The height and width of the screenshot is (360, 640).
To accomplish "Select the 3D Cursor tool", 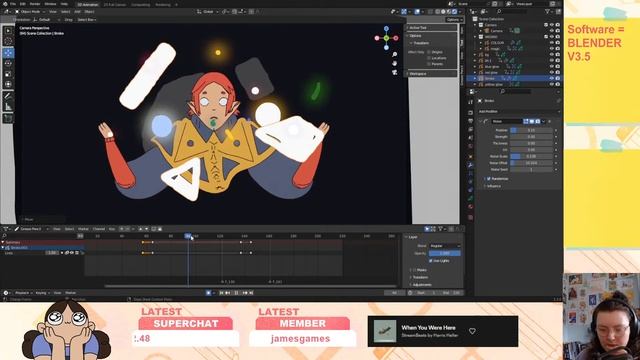I will 8,41.
